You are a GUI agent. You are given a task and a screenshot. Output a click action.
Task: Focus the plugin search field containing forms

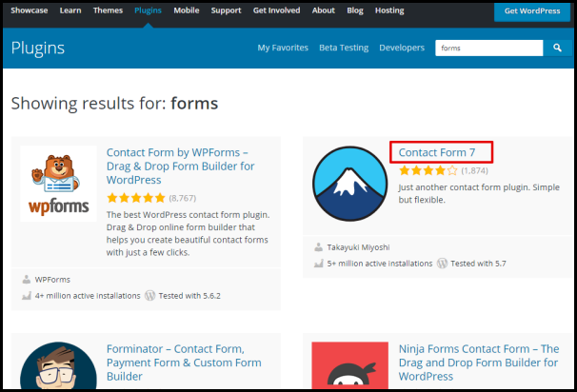pyautogui.click(x=489, y=48)
